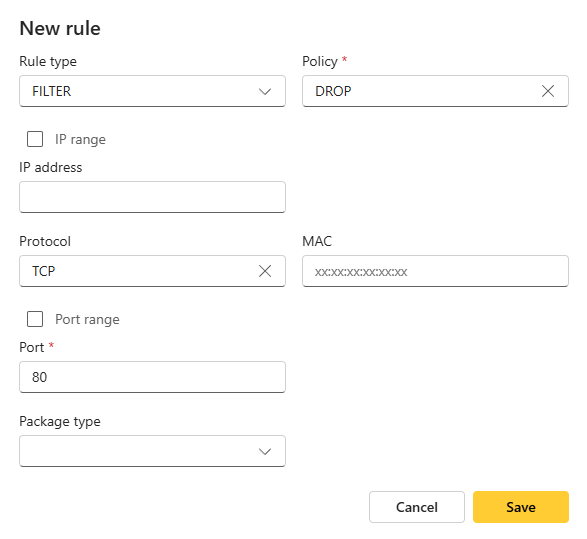The width and height of the screenshot is (587, 539).
Task: Click the Policy field label
Action: (320, 61)
